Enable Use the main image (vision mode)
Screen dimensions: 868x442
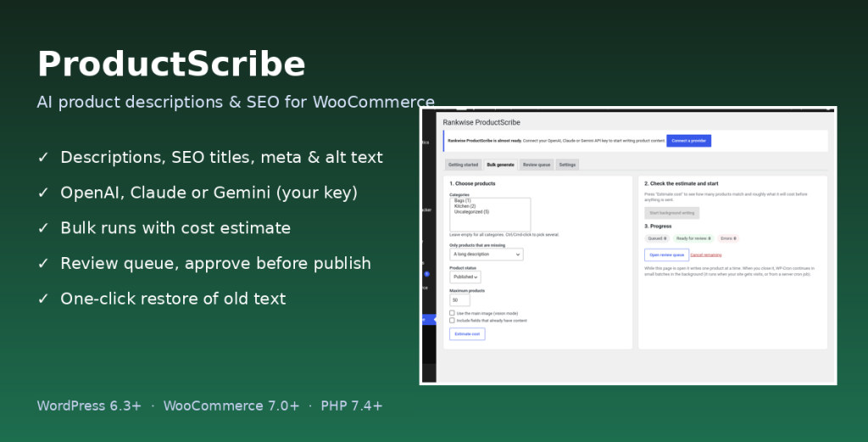tap(452, 313)
